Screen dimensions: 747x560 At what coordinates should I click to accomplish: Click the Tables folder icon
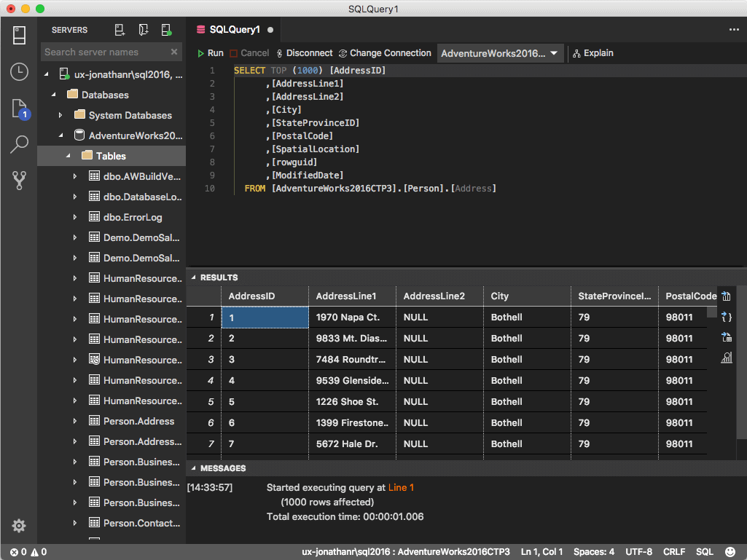(x=87, y=155)
